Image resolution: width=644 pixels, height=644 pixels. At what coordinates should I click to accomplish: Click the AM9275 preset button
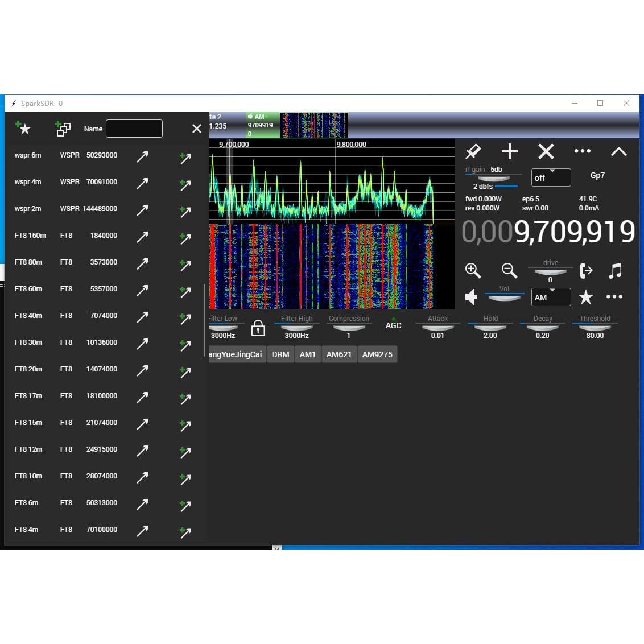point(377,354)
